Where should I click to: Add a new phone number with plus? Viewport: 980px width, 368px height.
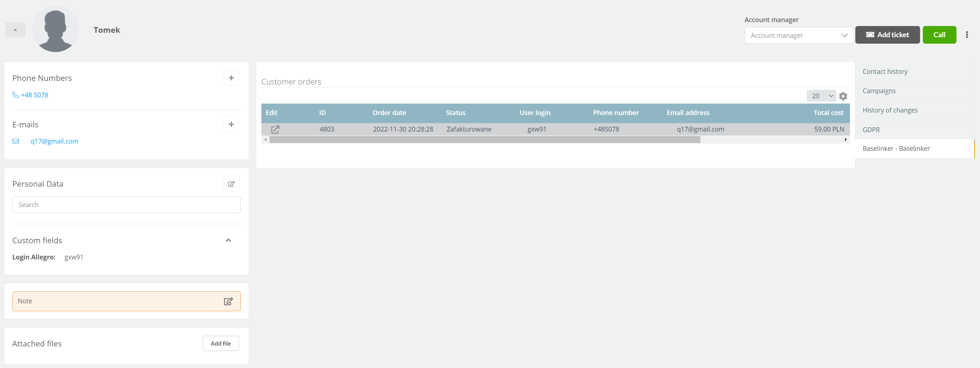click(x=231, y=78)
